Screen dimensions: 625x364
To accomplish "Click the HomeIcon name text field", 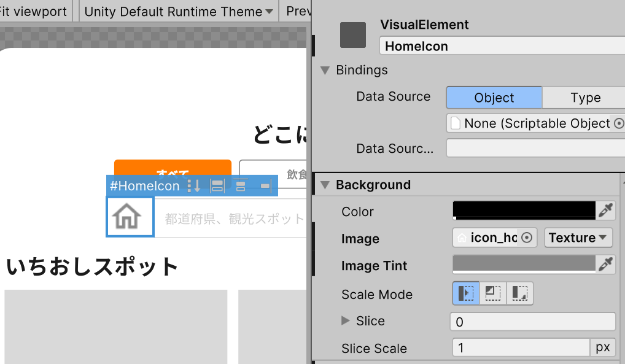I will [x=501, y=46].
